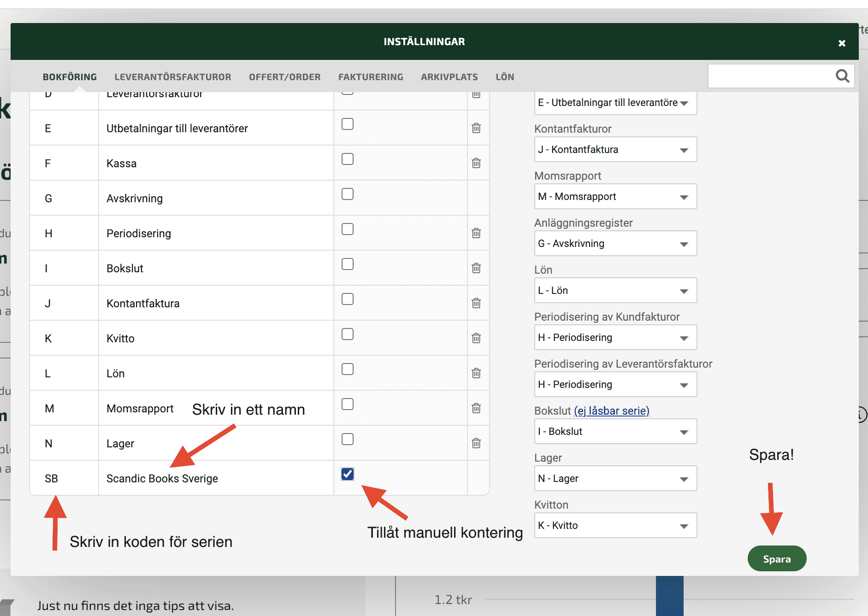Expand the Bokslut series dropdown
Screen dimensions: 868x616
click(615, 431)
